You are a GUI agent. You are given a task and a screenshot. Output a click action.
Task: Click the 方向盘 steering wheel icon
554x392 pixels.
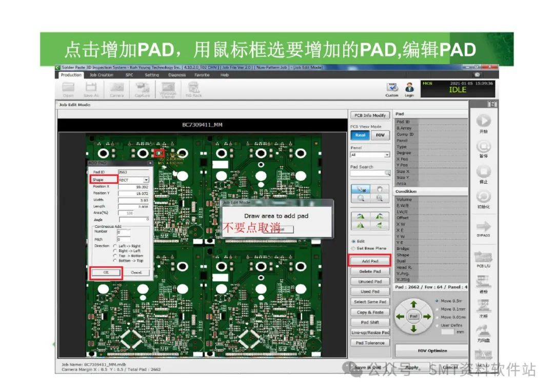[x=483, y=331]
